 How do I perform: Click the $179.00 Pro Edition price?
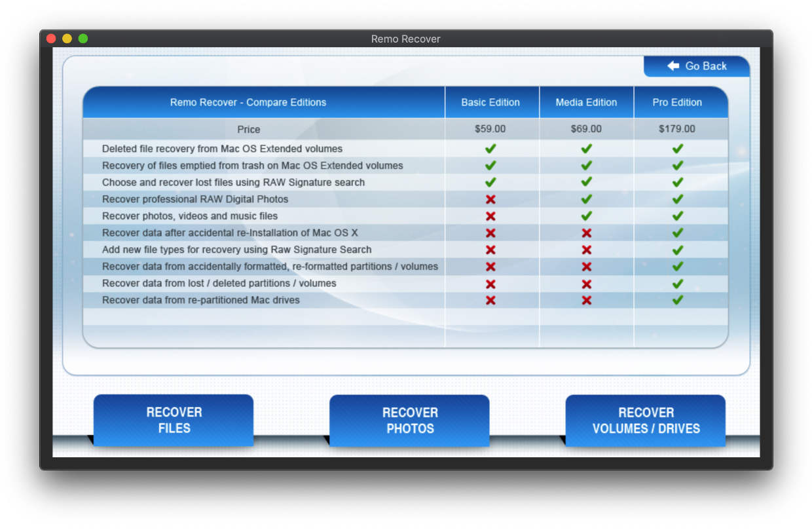point(677,129)
